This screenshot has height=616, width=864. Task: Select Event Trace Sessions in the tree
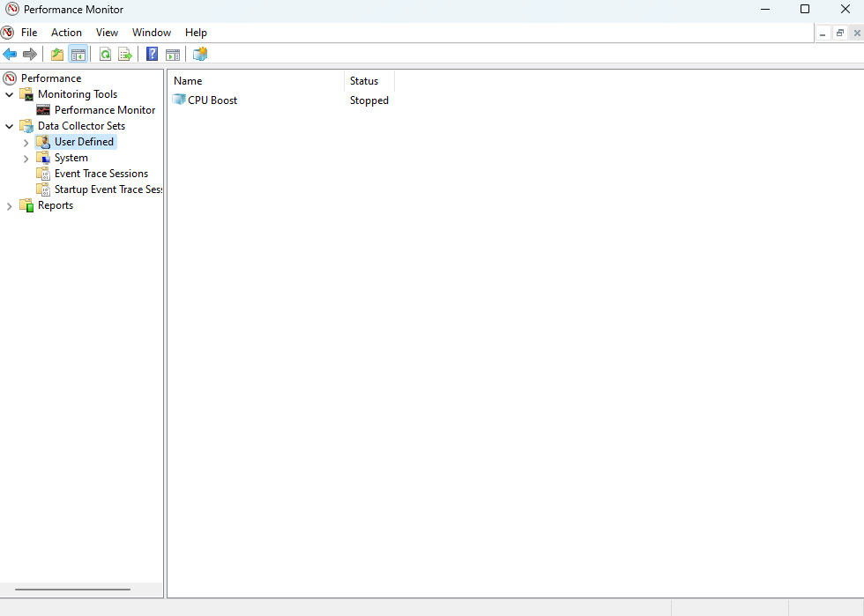point(101,174)
